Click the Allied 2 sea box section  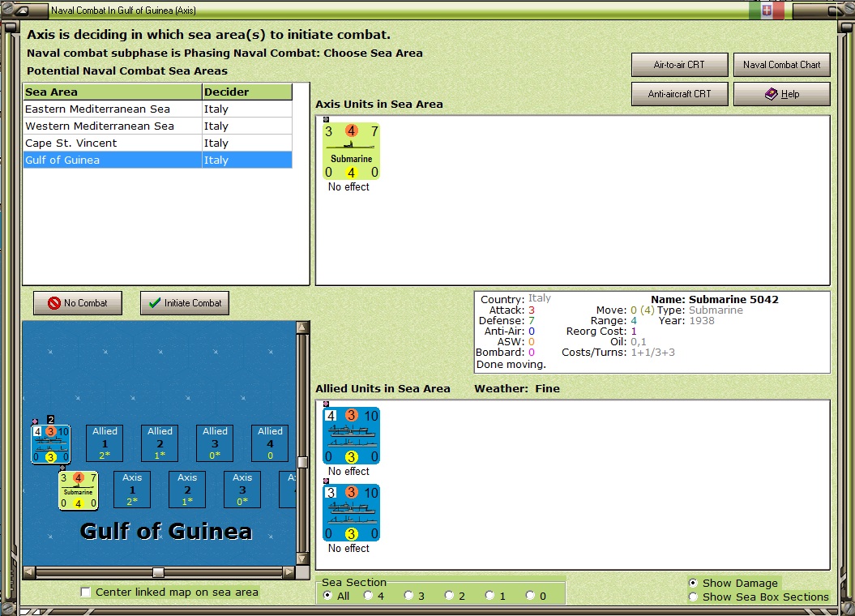(x=160, y=443)
